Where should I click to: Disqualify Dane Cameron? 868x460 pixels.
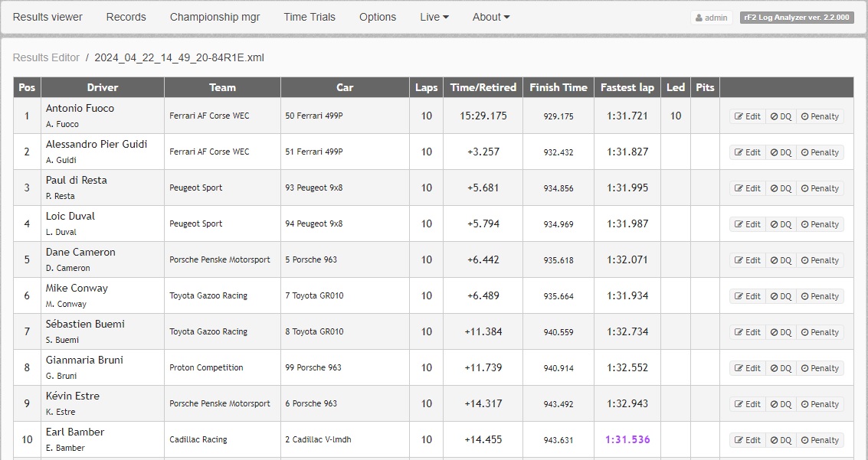click(781, 260)
